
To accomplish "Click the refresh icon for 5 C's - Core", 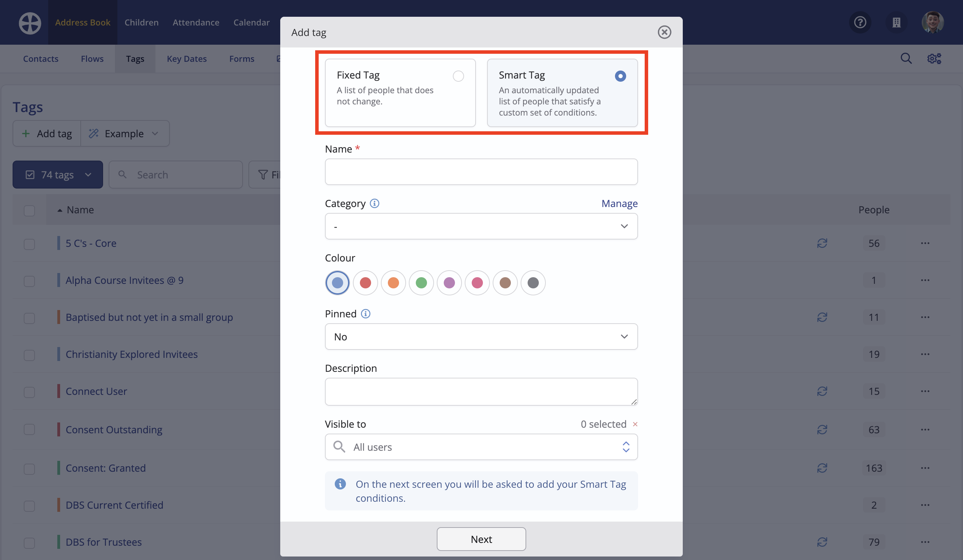I will coord(822,243).
